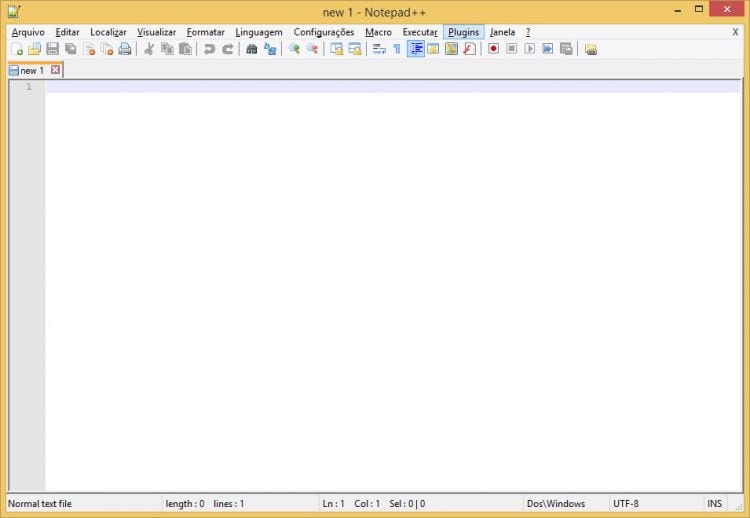Click the Document Map toolbar icon
Image resolution: width=750 pixels, height=518 pixels.
pyautogui.click(x=451, y=49)
